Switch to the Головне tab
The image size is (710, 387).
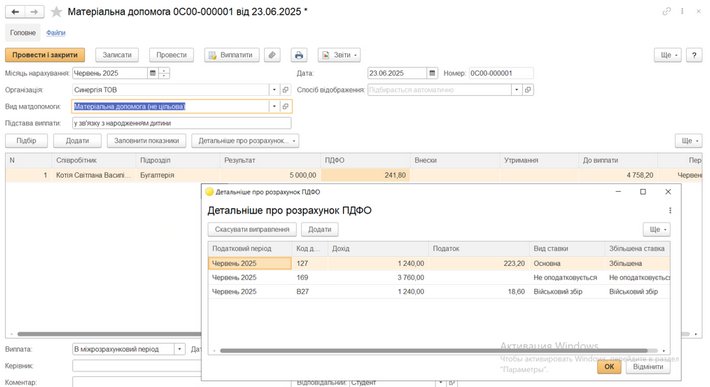pos(23,33)
